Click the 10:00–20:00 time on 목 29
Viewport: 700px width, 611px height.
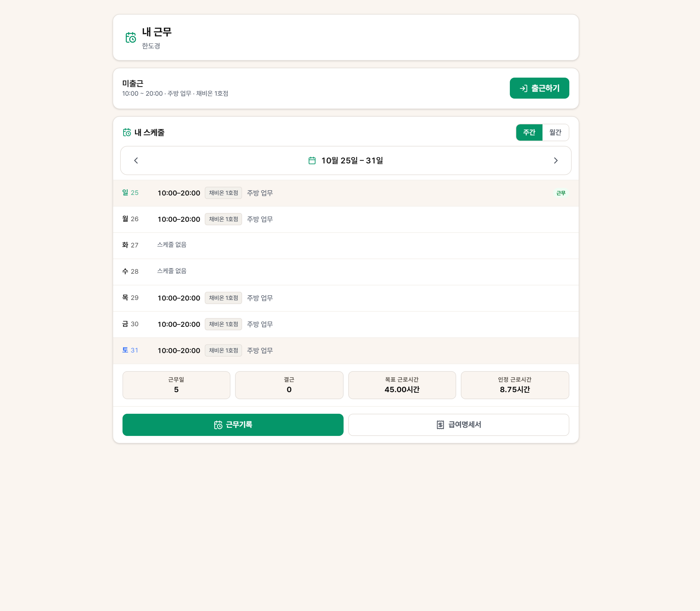[x=178, y=298]
